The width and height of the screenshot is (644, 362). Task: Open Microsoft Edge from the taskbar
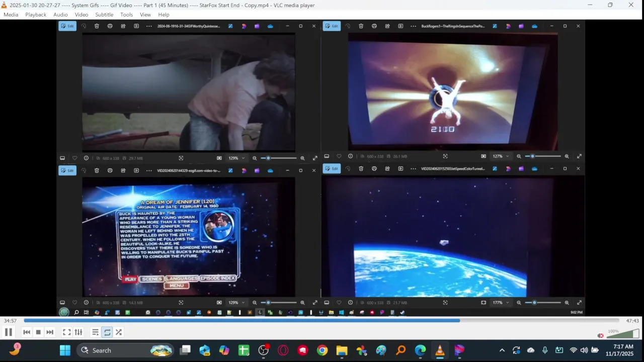pos(420,350)
